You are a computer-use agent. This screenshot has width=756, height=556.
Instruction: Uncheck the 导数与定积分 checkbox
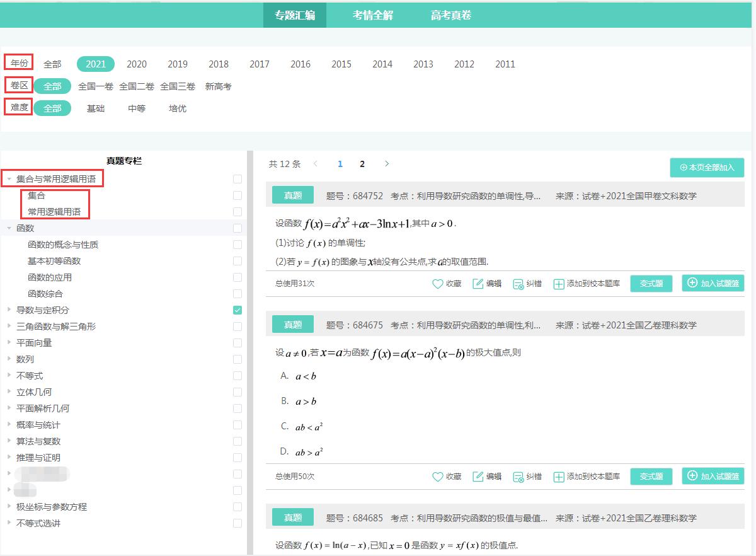[237, 310]
